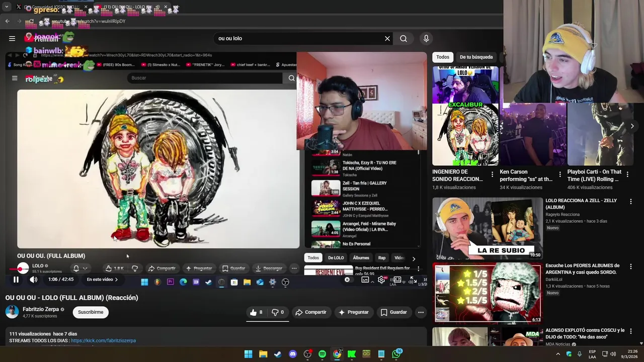This screenshot has height=362, width=644.
Task: Show hidden icons in system tray
Action: click(x=558, y=354)
